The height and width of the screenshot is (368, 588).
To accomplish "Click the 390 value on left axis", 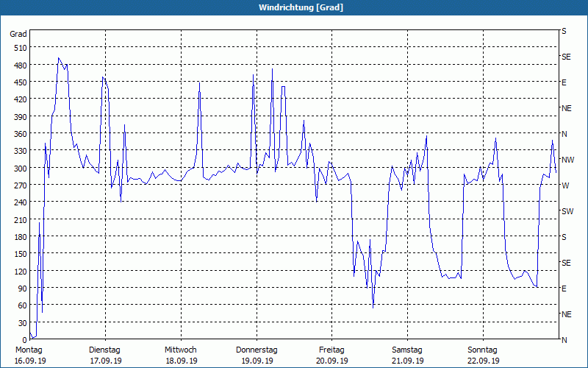I will (x=21, y=117).
